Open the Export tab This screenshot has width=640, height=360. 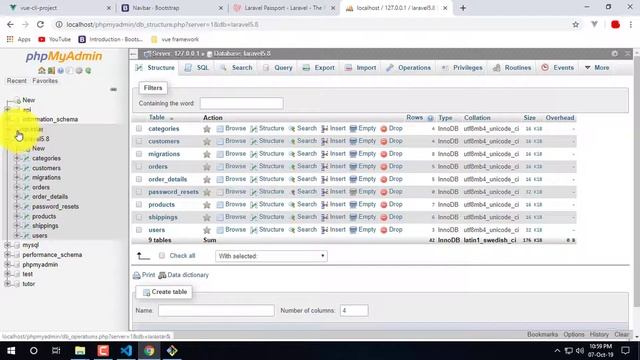319,68
